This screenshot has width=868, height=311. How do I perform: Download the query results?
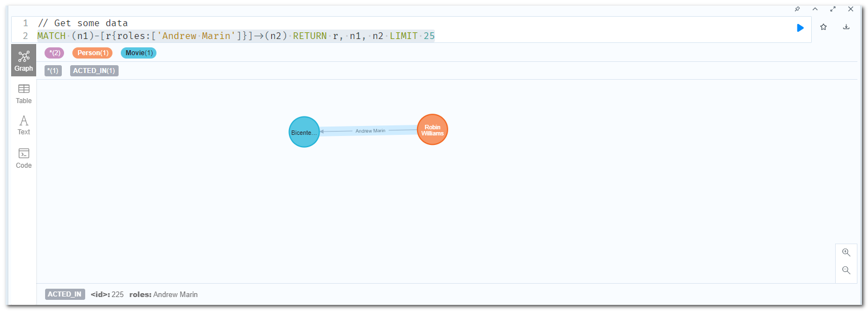[x=846, y=27]
